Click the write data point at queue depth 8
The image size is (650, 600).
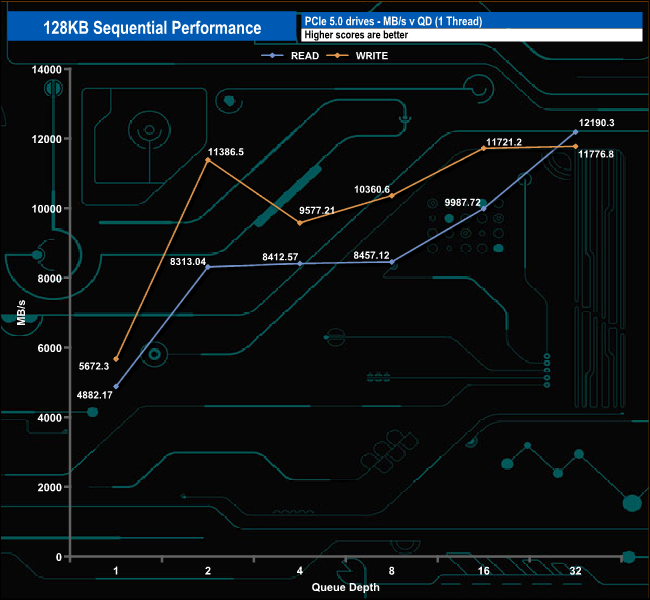(392, 196)
